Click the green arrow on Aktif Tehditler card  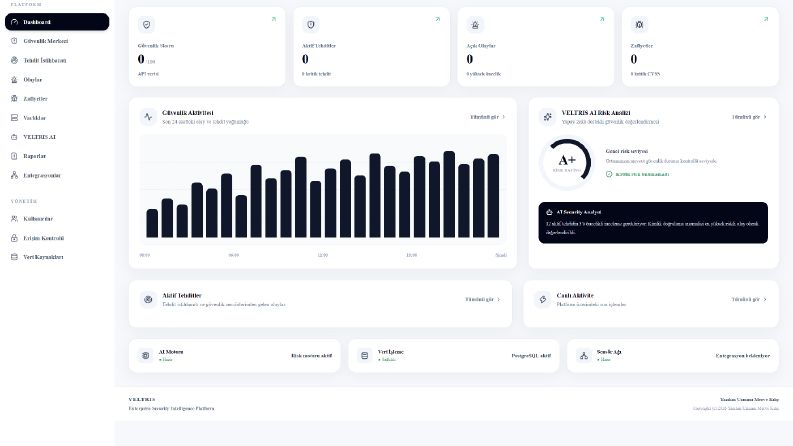(437, 19)
